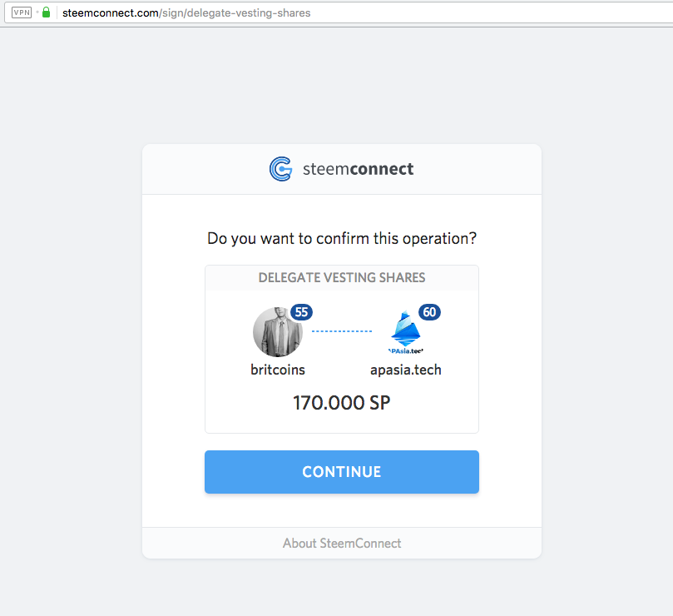This screenshot has width=673, height=616.
Task: Click the steemconnect.com domain in URL
Action: tap(111, 12)
